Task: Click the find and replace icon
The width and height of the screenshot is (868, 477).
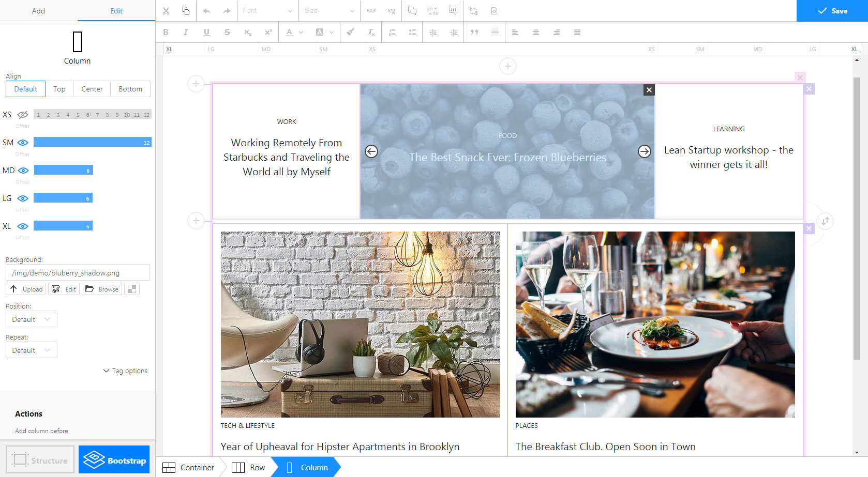Action: [474, 11]
